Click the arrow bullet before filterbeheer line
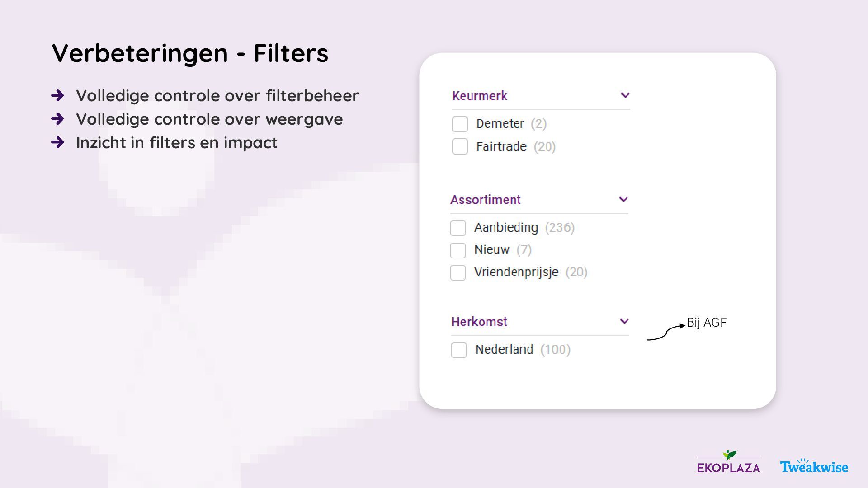 click(x=58, y=95)
